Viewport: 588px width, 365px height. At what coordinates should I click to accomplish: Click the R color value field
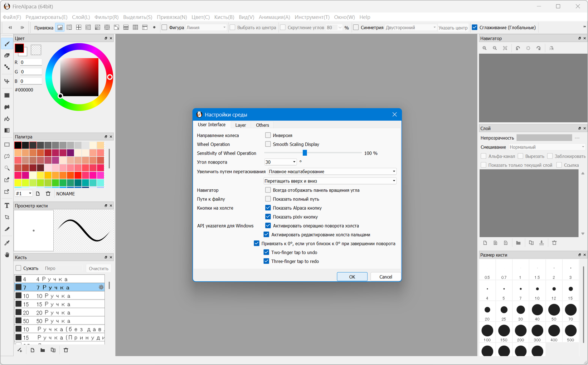pyautogui.click(x=31, y=62)
